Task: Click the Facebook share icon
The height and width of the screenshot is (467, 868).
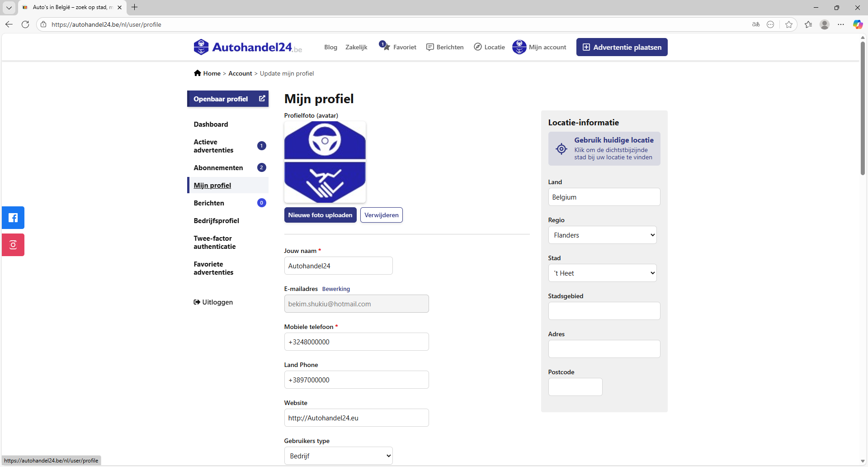Action: (13, 218)
